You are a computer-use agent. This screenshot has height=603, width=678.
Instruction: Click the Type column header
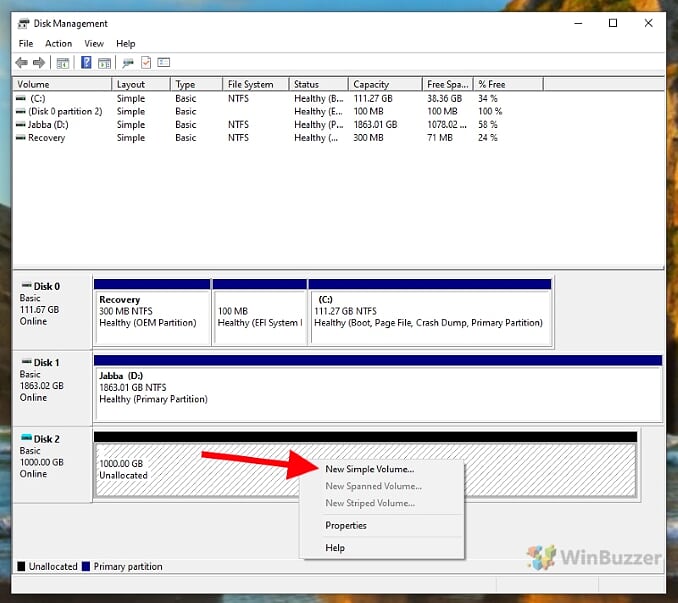tap(196, 84)
